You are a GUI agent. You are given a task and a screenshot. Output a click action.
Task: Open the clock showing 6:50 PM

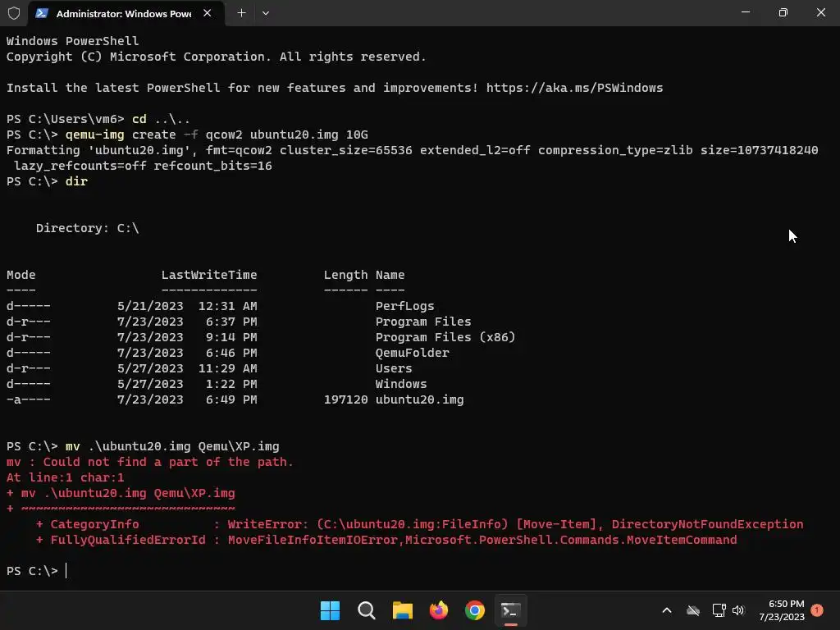(782, 610)
